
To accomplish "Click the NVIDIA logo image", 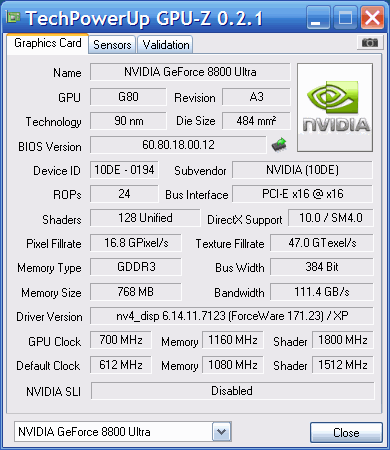I will (335, 107).
